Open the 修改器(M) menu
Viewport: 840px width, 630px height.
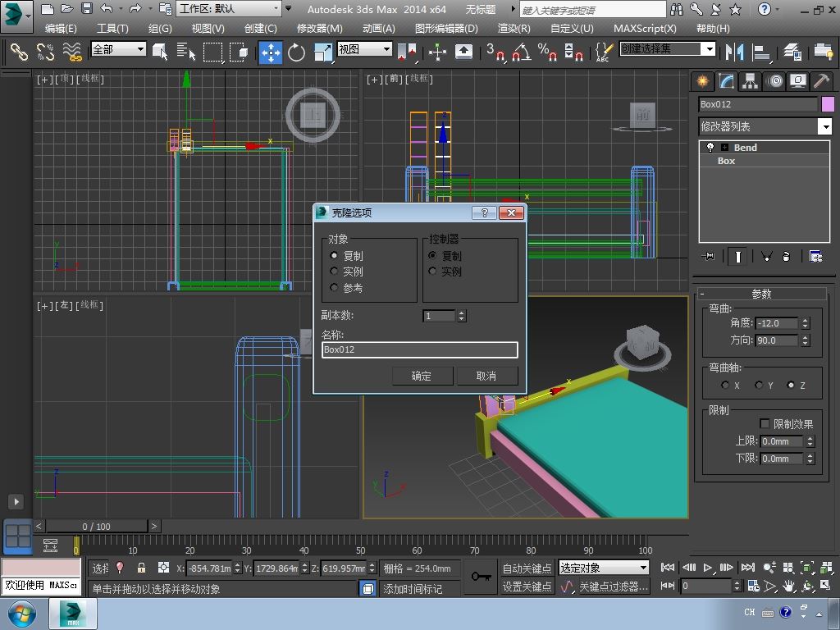pos(319,28)
